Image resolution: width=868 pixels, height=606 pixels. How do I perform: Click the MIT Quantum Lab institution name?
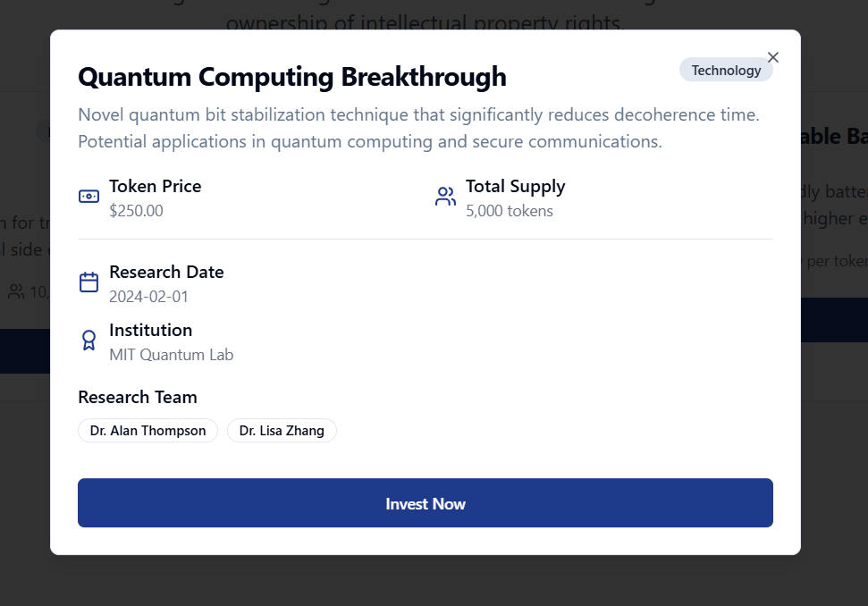click(171, 355)
